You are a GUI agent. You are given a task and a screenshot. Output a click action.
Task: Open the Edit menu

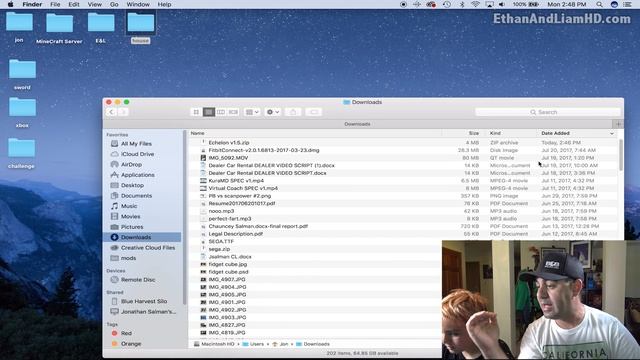(x=74, y=4)
